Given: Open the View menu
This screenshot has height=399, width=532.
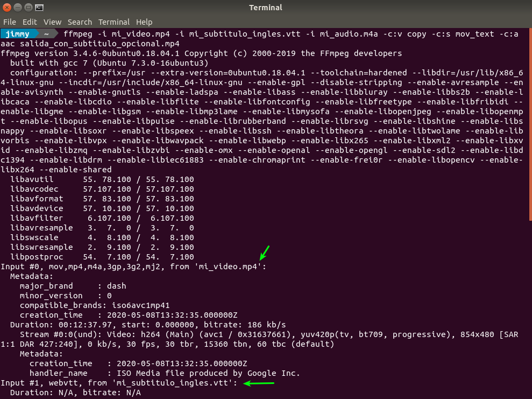Looking at the screenshot, I should pos(52,22).
